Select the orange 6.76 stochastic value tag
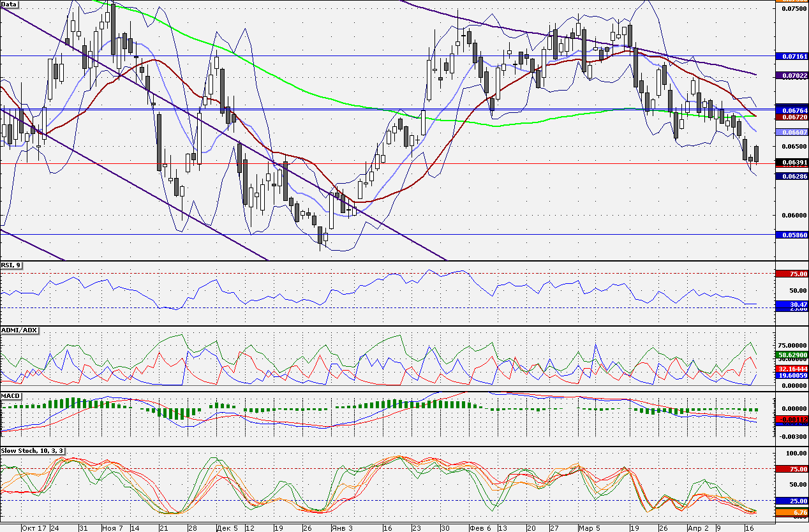Screen dimensions: 809x532 coord(792,512)
